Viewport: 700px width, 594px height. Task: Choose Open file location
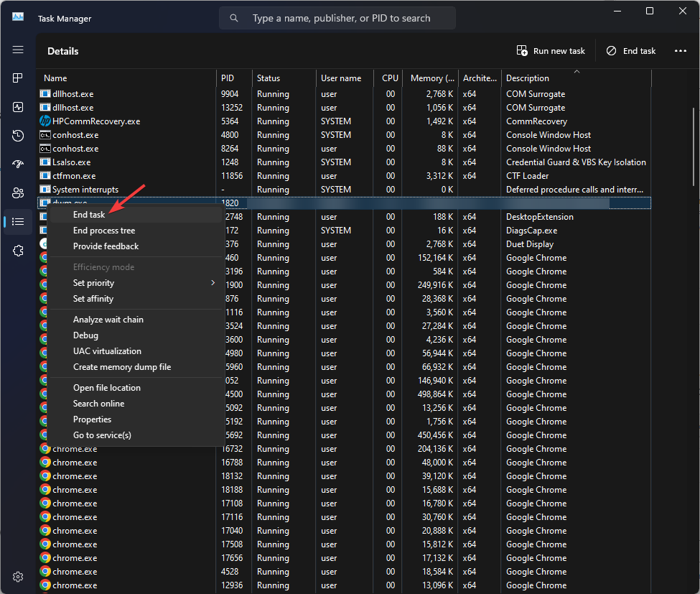click(x=135, y=388)
